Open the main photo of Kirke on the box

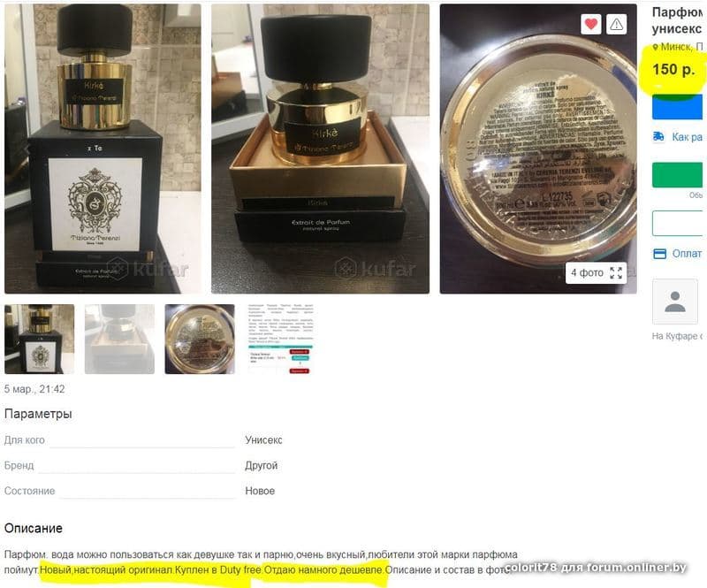tap(103, 149)
